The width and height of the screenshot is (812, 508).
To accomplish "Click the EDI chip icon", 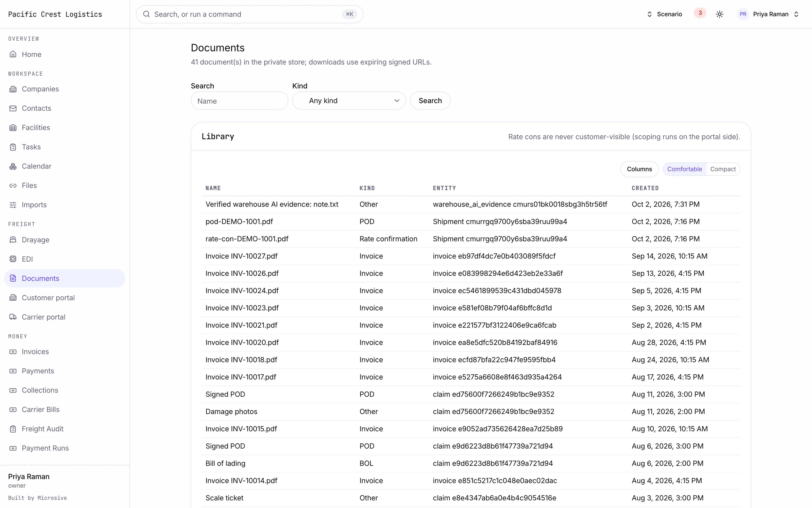I will pyautogui.click(x=13, y=259).
